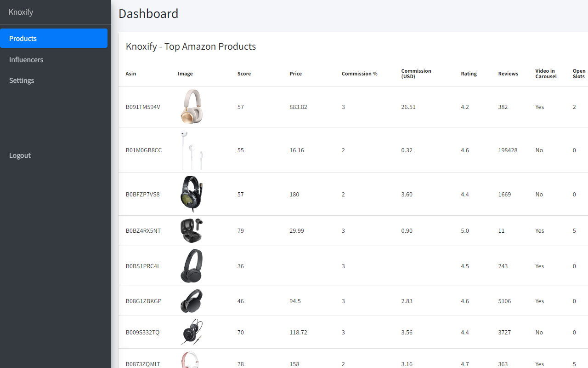This screenshot has width=588, height=368.
Task: Click the score 79
Action: 241,230
